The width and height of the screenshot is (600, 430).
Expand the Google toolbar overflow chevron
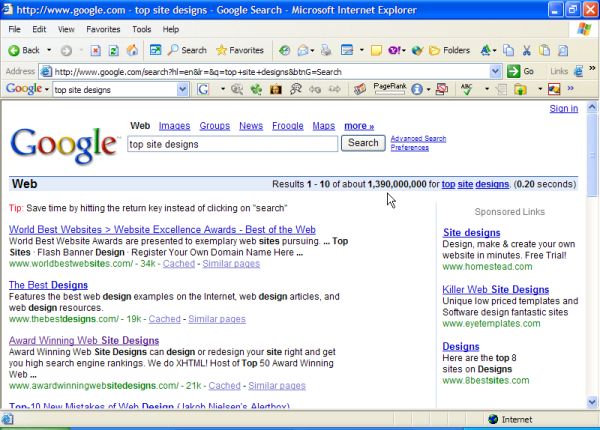pyautogui.click(x=571, y=88)
